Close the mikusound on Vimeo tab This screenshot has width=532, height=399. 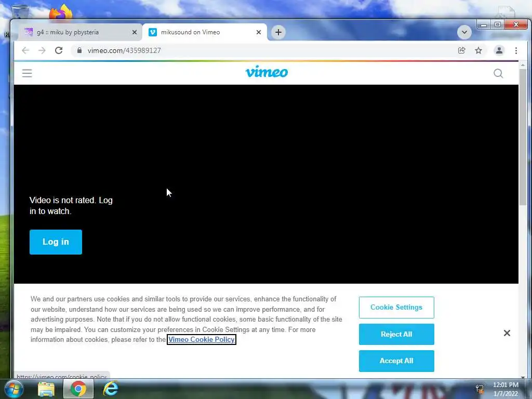point(259,32)
